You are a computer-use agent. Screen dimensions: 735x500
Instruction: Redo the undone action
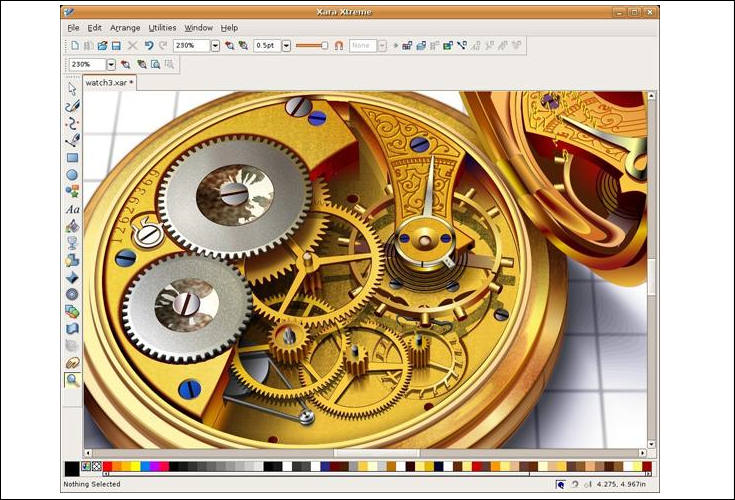pos(163,45)
